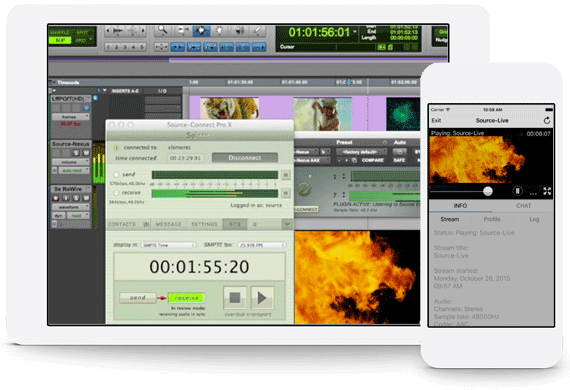The width and height of the screenshot is (570, 390).
Task: Open the INSERTS A-E column header
Action: click(x=125, y=91)
